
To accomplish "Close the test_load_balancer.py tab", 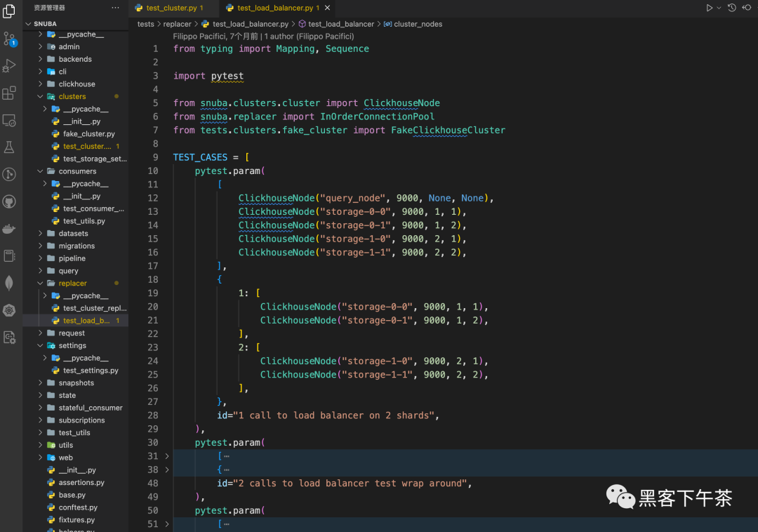I will [327, 8].
